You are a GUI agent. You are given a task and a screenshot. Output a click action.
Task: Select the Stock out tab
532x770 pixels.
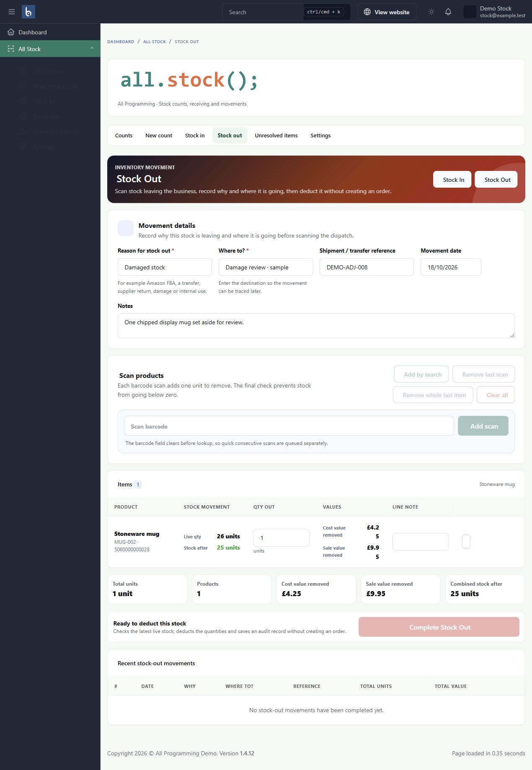point(230,136)
